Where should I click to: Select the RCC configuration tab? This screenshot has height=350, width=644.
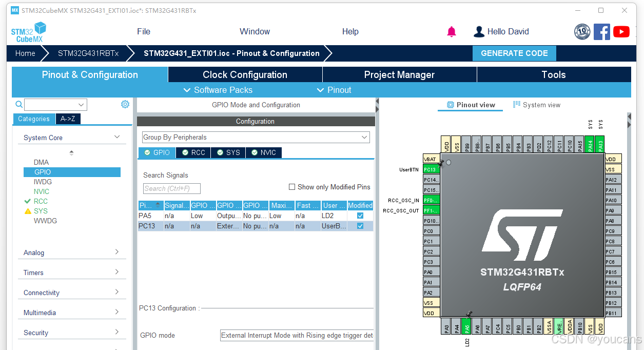point(193,152)
